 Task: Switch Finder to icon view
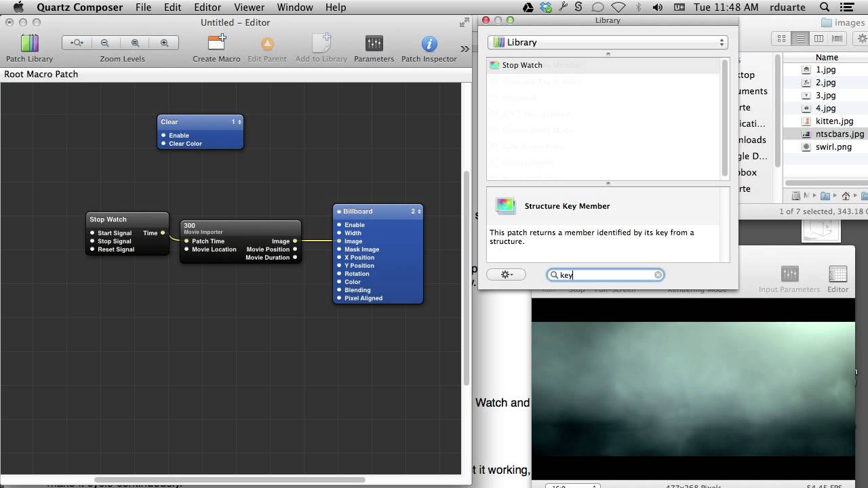click(x=782, y=39)
